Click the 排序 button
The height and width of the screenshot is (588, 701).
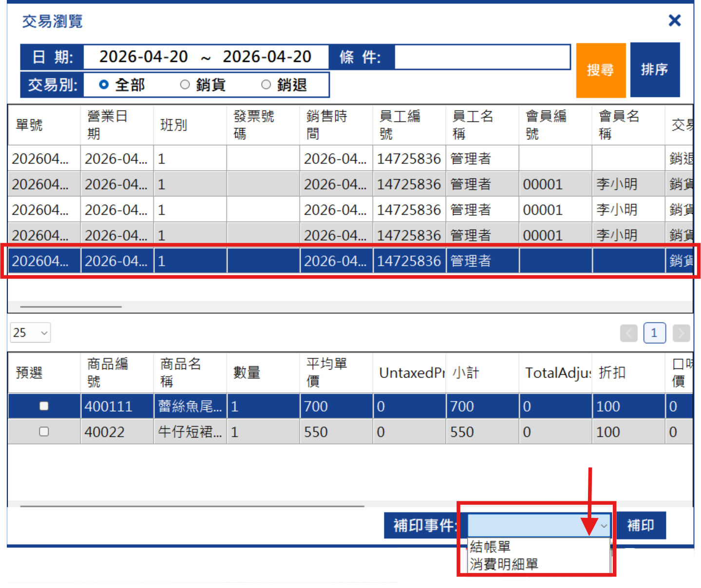pyautogui.click(x=655, y=70)
